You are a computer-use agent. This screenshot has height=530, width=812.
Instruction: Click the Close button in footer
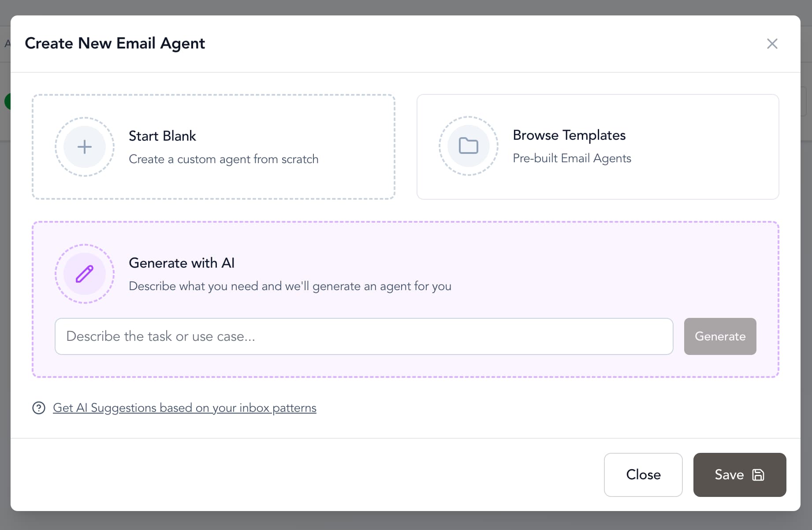(x=643, y=475)
